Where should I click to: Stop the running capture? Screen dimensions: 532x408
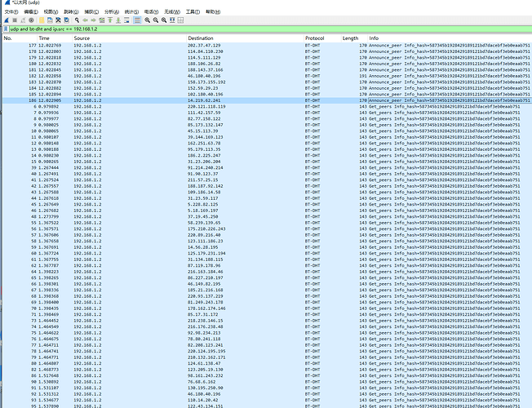15,20
